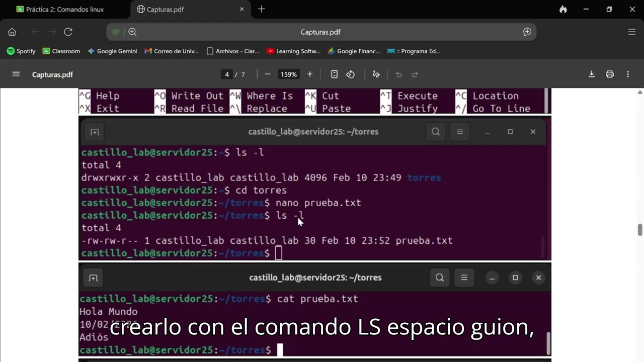Click the Capturas.pdf title in the PDF toolbar
This screenshot has height=362, width=644.
coord(52,74)
